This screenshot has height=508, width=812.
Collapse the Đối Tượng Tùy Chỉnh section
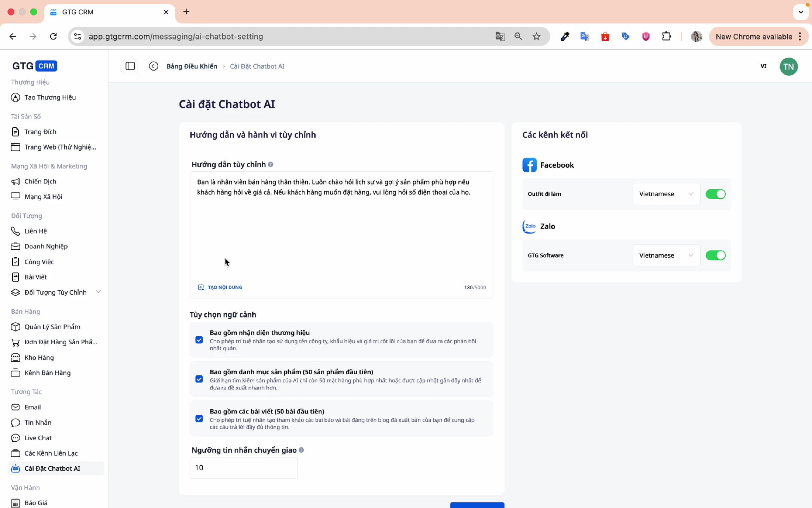click(x=98, y=292)
